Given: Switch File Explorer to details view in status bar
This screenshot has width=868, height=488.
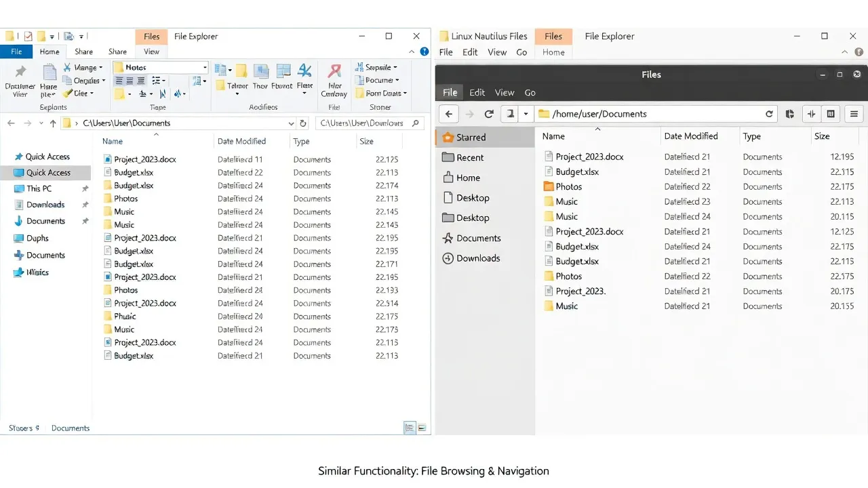Looking at the screenshot, I should point(409,428).
